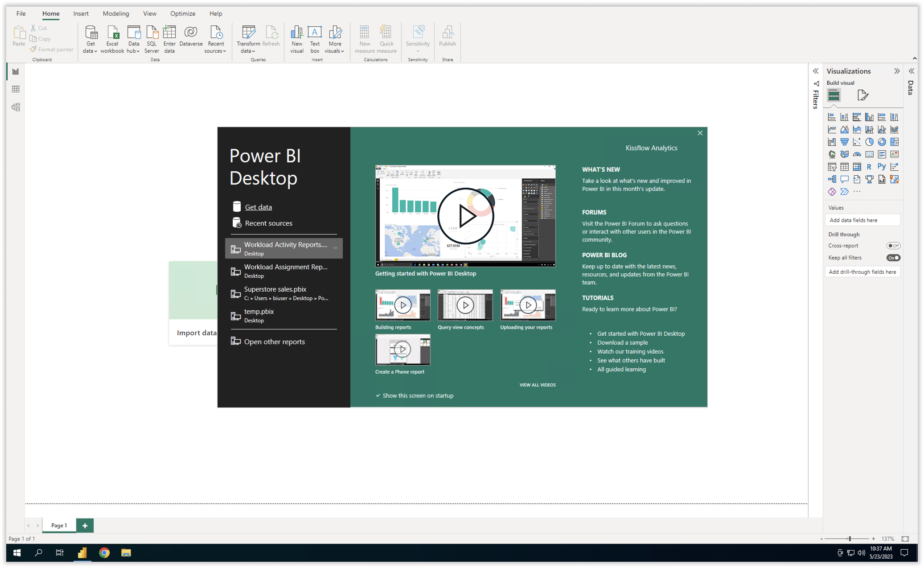The width and height of the screenshot is (924, 568).
Task: Click Open other reports
Action: coord(274,342)
